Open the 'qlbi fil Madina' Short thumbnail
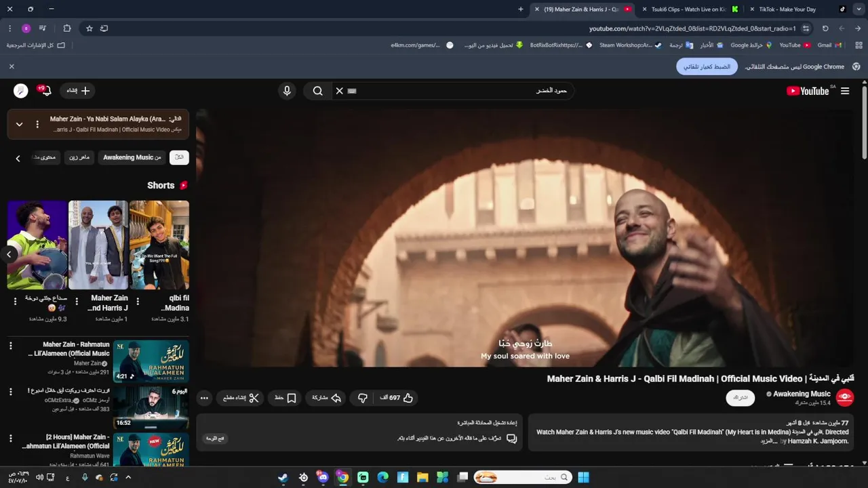Image resolution: width=868 pixels, height=488 pixels. pos(159,245)
